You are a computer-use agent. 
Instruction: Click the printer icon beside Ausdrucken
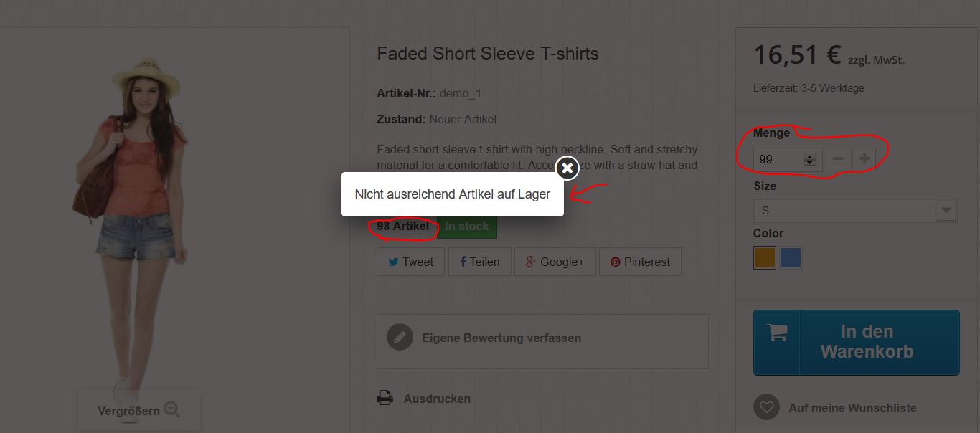[x=385, y=398]
